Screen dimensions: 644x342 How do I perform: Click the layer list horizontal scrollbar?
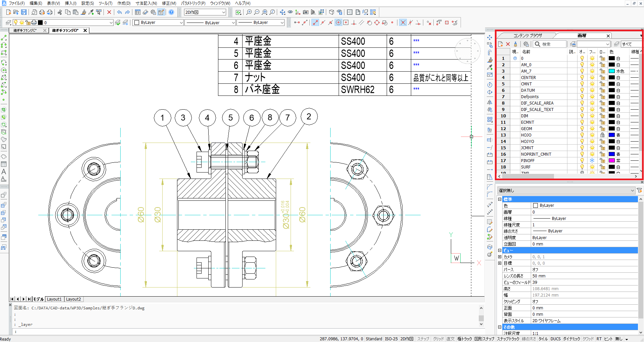pyautogui.click(x=568, y=176)
